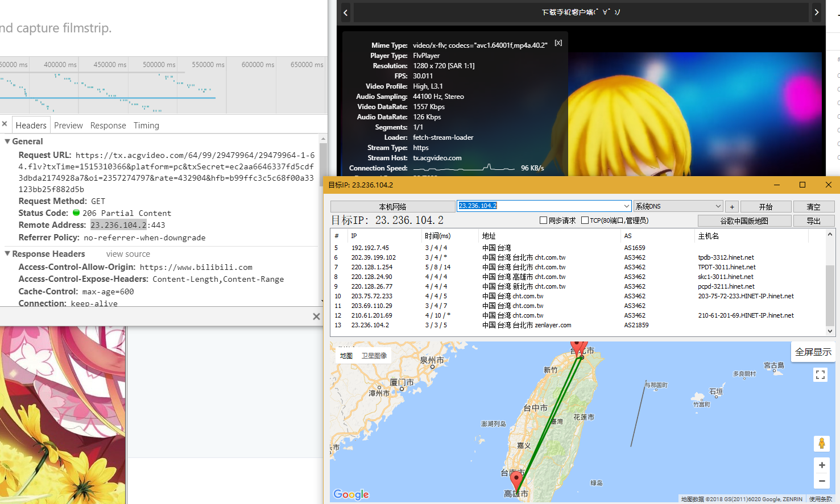Click the plus button next to DNS
The height and width of the screenshot is (504, 840).
tap(732, 207)
